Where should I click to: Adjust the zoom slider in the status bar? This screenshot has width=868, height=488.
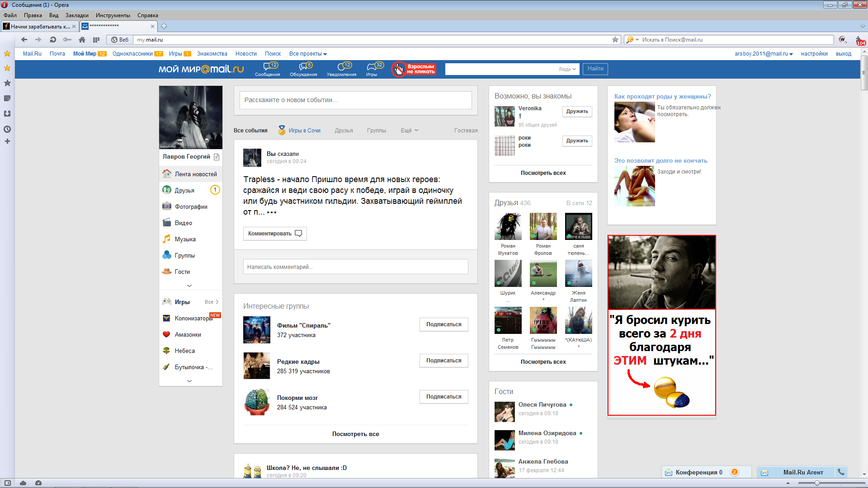point(817,483)
